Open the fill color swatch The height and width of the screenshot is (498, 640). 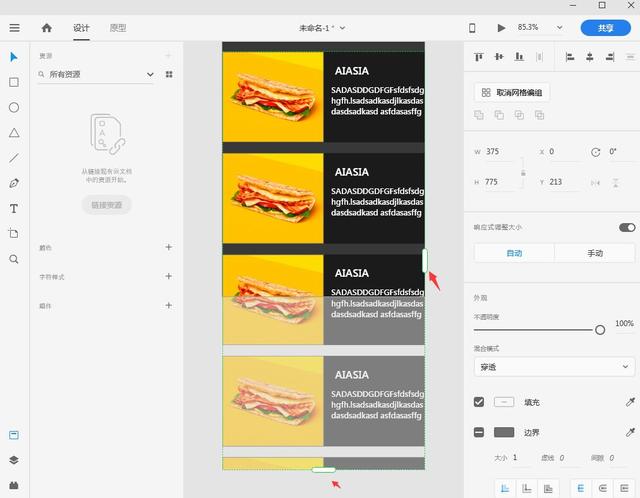(x=504, y=402)
